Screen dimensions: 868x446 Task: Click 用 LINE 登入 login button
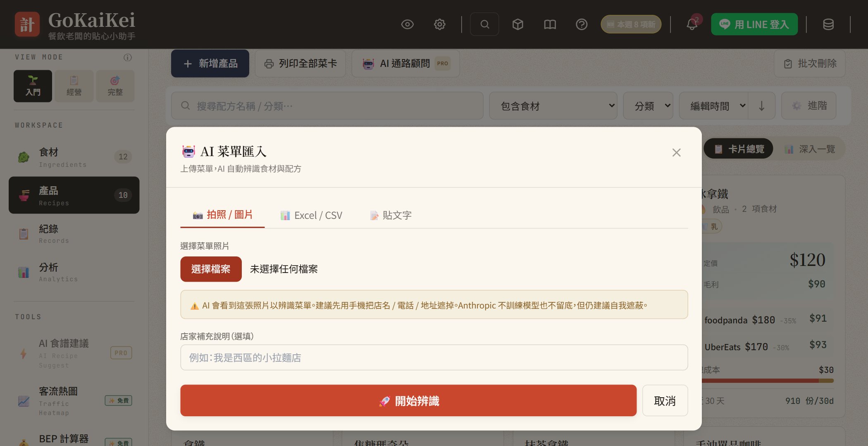(754, 24)
